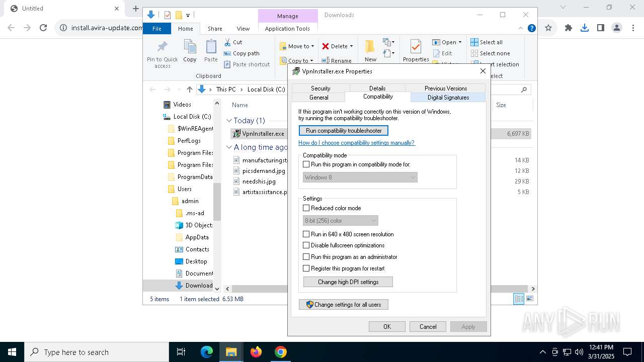
Task: Open Quick Access Toolbar customize arrow
Action: pos(188,15)
